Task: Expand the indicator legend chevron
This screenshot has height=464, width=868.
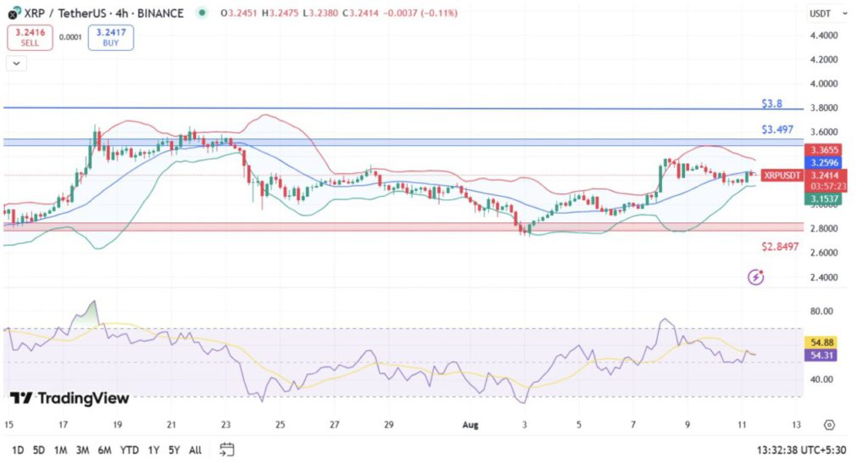Action: (16, 63)
